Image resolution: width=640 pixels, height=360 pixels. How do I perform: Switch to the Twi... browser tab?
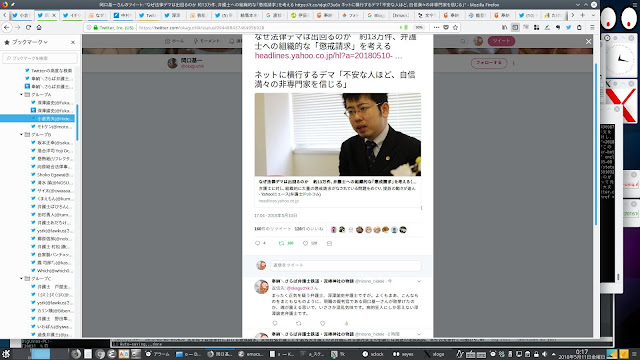148,15
